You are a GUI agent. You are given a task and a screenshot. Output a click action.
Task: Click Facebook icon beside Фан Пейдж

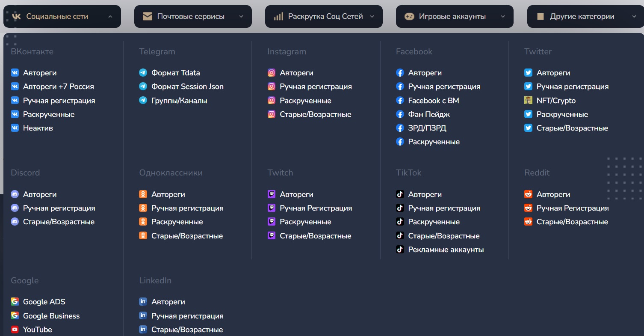(400, 114)
